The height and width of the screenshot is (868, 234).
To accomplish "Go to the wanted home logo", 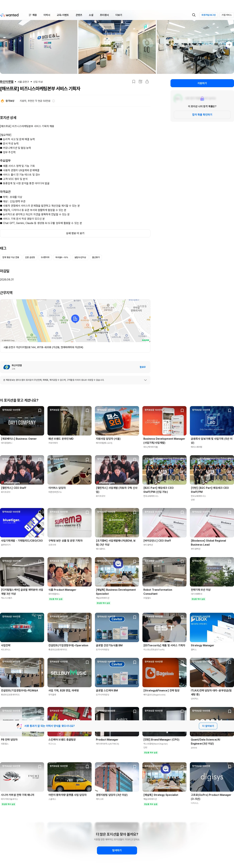I will pos(9,15).
